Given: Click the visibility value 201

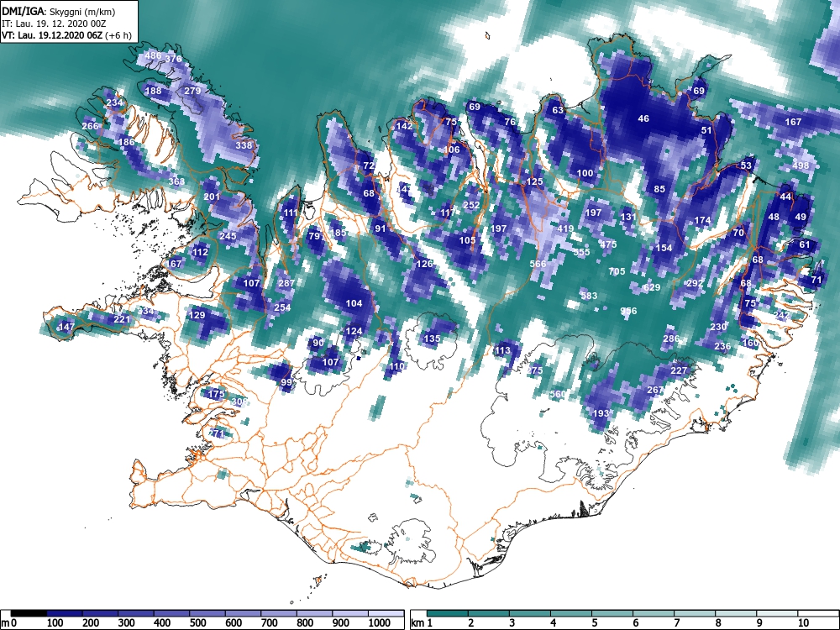Looking at the screenshot, I should (213, 197).
